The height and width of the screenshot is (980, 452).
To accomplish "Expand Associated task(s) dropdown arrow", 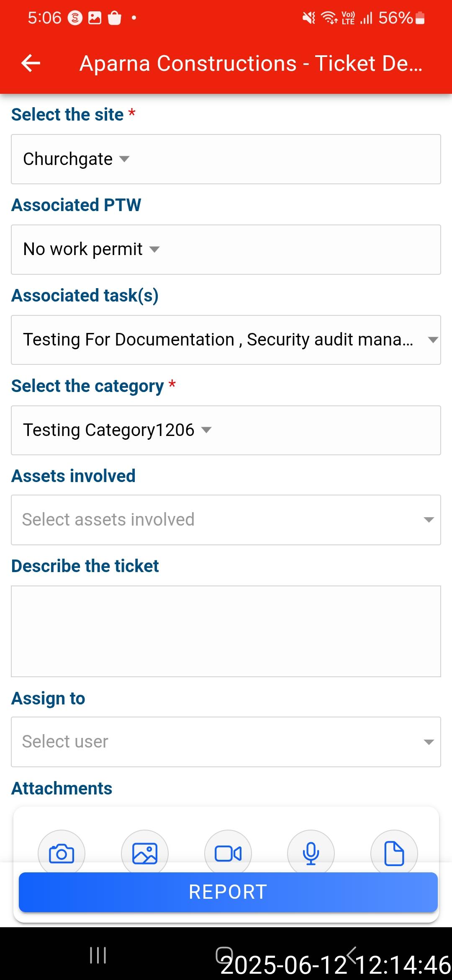I will click(x=433, y=340).
